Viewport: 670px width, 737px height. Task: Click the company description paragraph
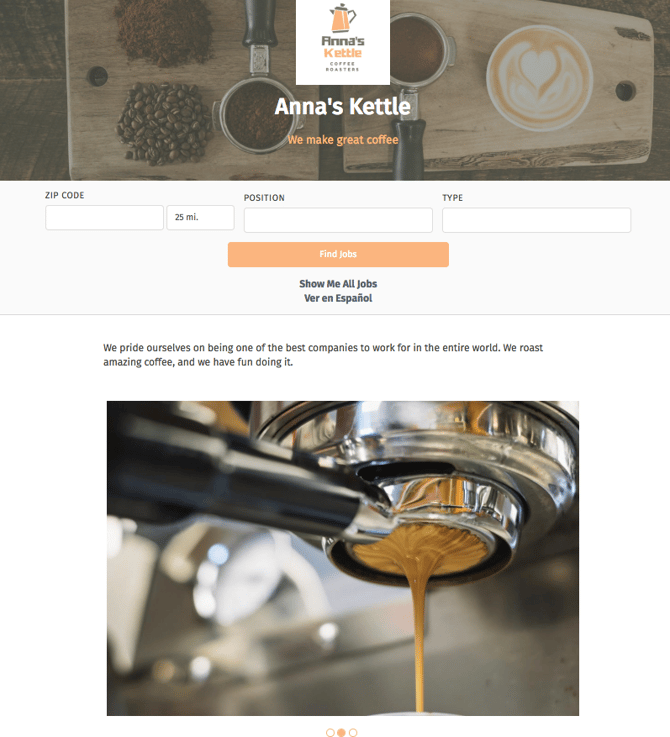pyautogui.click(x=323, y=355)
